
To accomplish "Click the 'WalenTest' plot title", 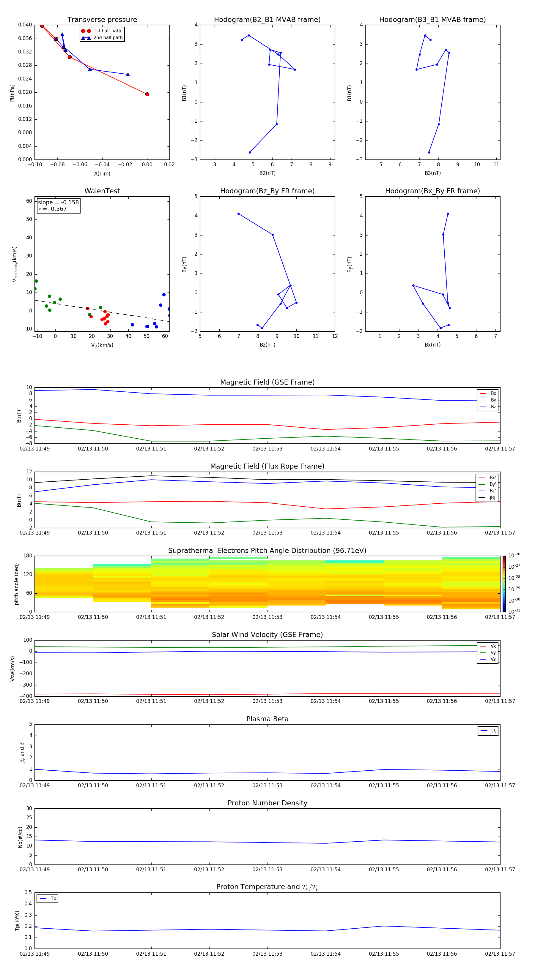I will (x=102, y=191).
